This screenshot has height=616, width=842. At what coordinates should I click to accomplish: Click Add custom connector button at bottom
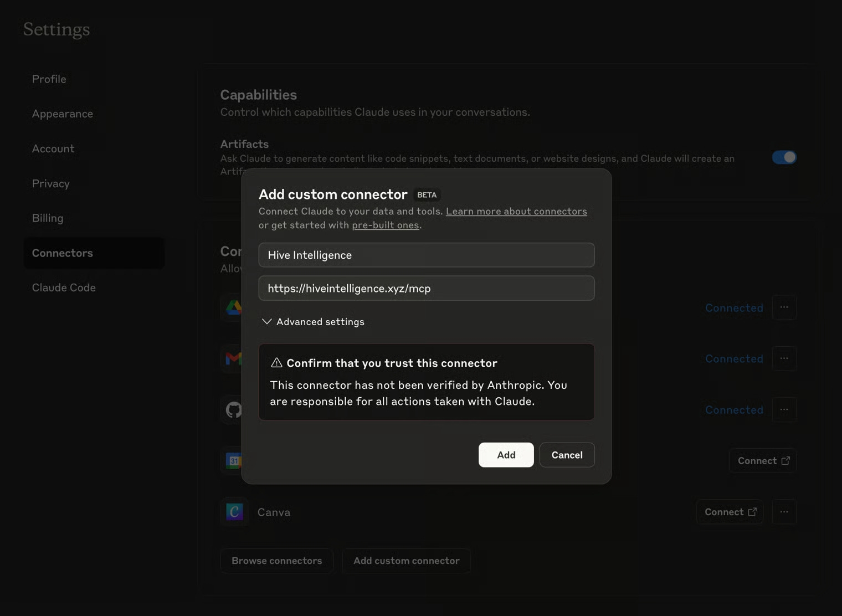(x=406, y=561)
